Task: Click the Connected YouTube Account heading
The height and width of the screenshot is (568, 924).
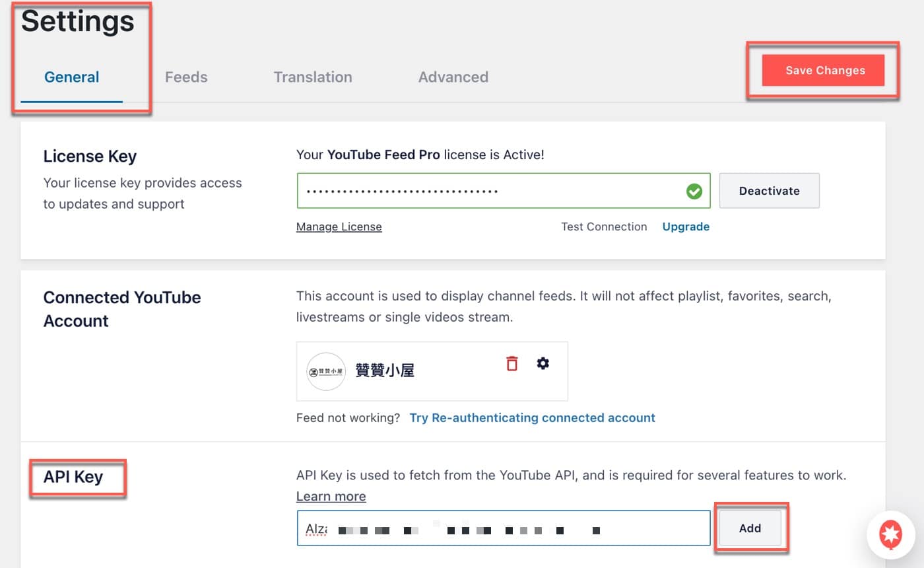Action: (122, 309)
